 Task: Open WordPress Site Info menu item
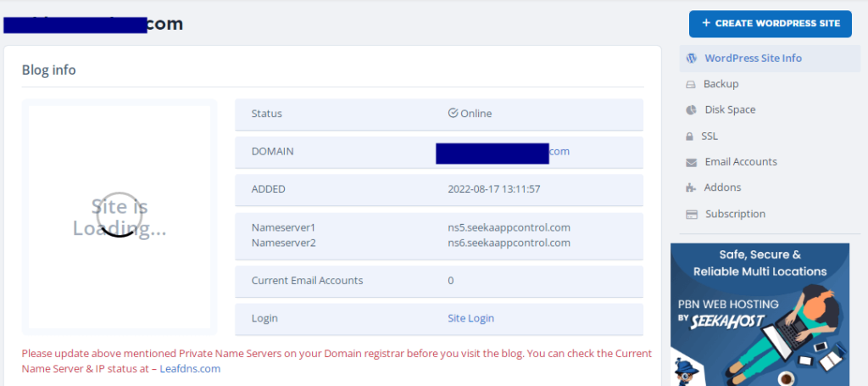point(753,59)
